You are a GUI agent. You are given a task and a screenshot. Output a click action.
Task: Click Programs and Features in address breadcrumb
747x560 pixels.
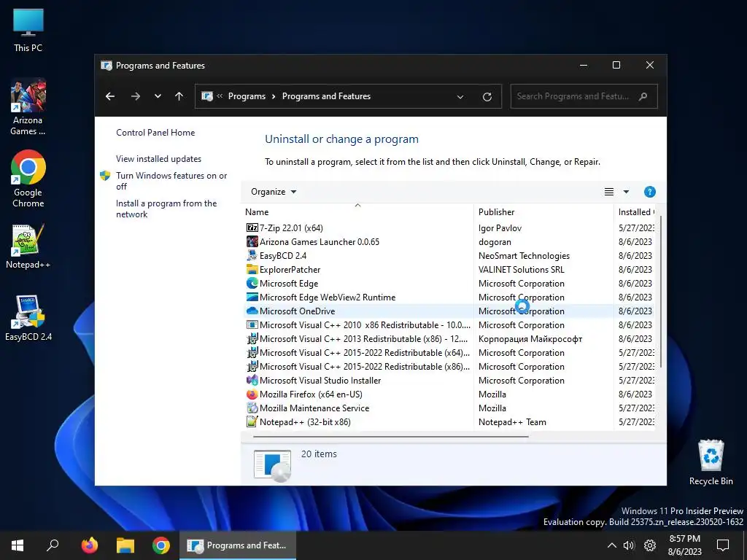click(x=326, y=96)
